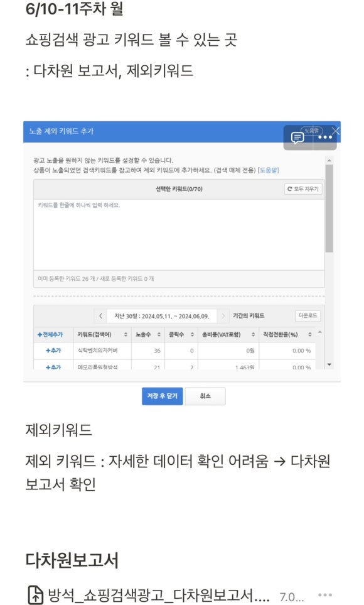This screenshot has width=364, height=605.
Task: Go to next date period arrow
Action: pyautogui.click(x=223, y=316)
